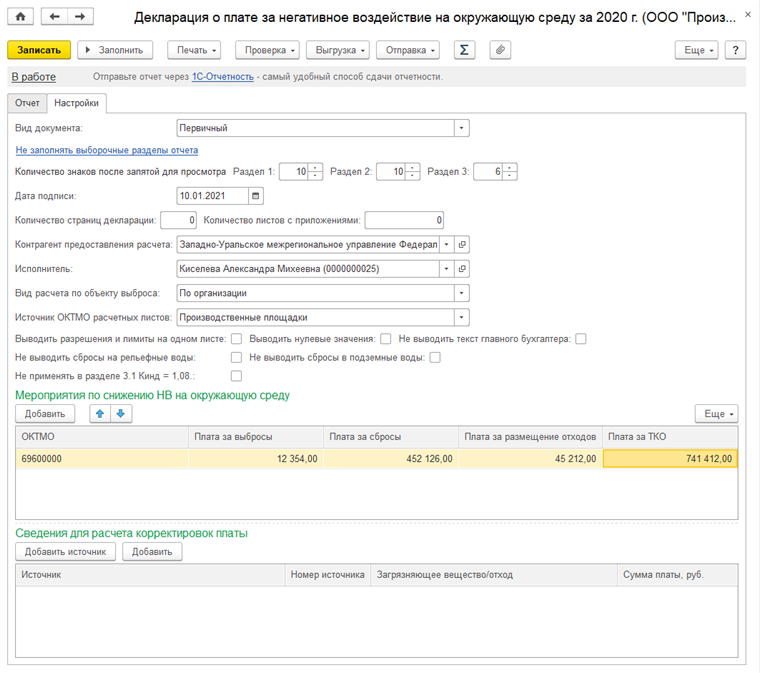Viewport: 760px width, 673px height.
Task: Select the cell with 45 212,00
Action: pyautogui.click(x=530, y=459)
